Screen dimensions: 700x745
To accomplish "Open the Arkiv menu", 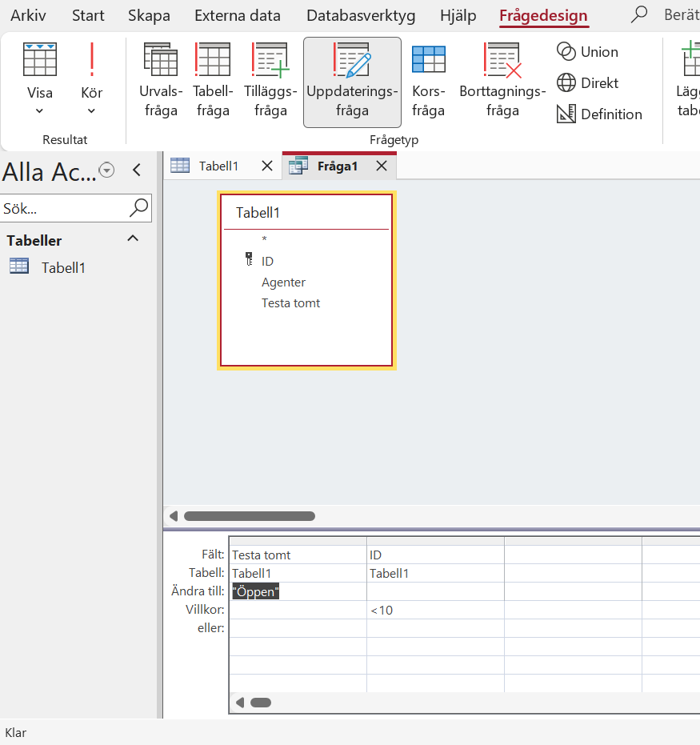I will point(29,15).
